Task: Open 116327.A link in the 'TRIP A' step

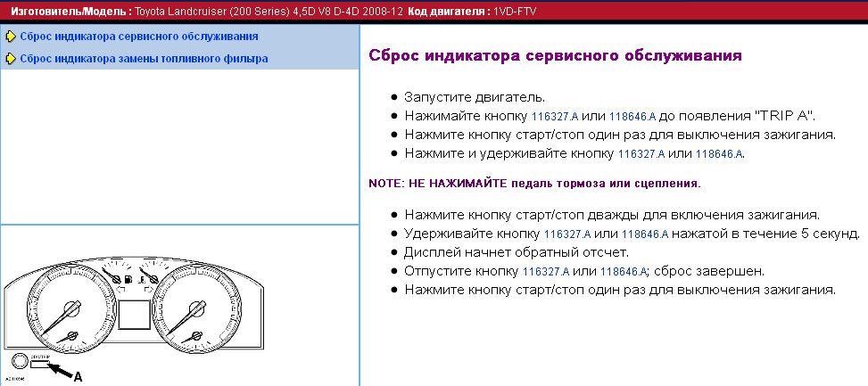Action: (x=555, y=117)
